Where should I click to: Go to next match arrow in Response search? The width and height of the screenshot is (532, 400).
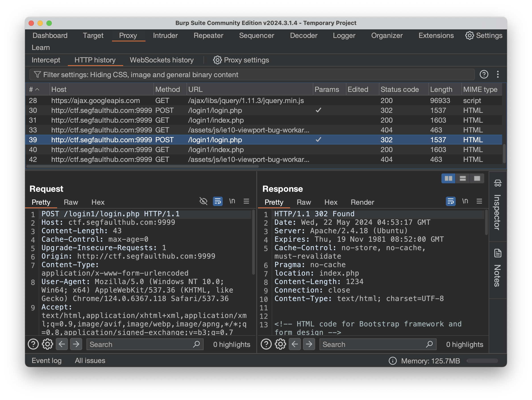309,344
